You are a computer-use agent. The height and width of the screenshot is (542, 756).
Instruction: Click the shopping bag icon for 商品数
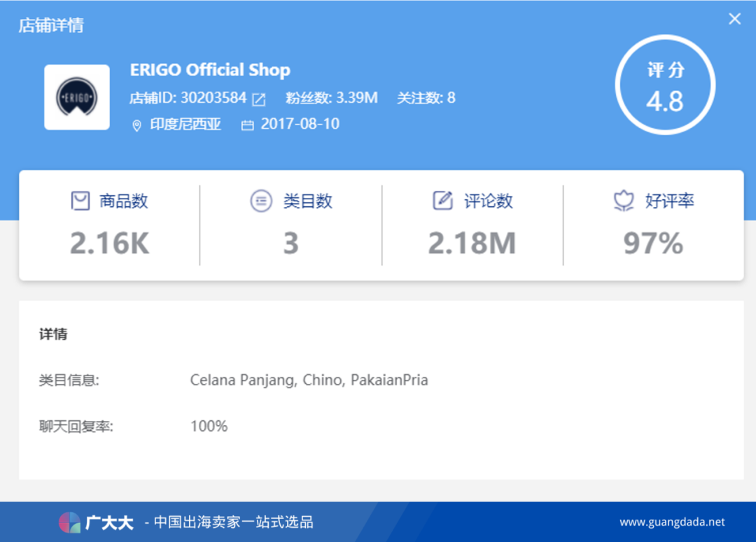click(x=80, y=201)
